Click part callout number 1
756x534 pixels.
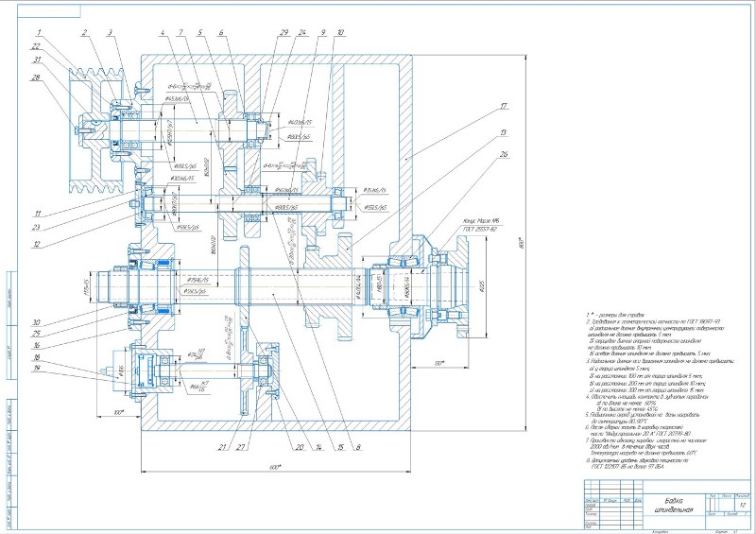click(x=39, y=33)
